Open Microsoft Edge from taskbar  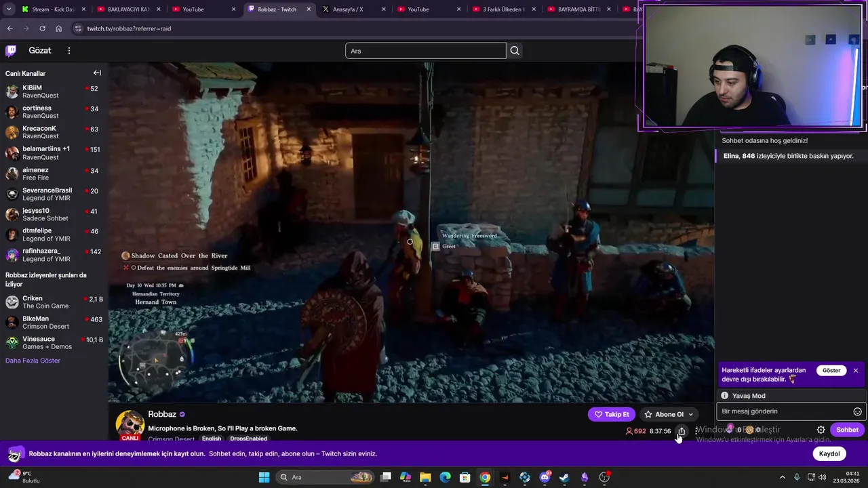(x=445, y=477)
